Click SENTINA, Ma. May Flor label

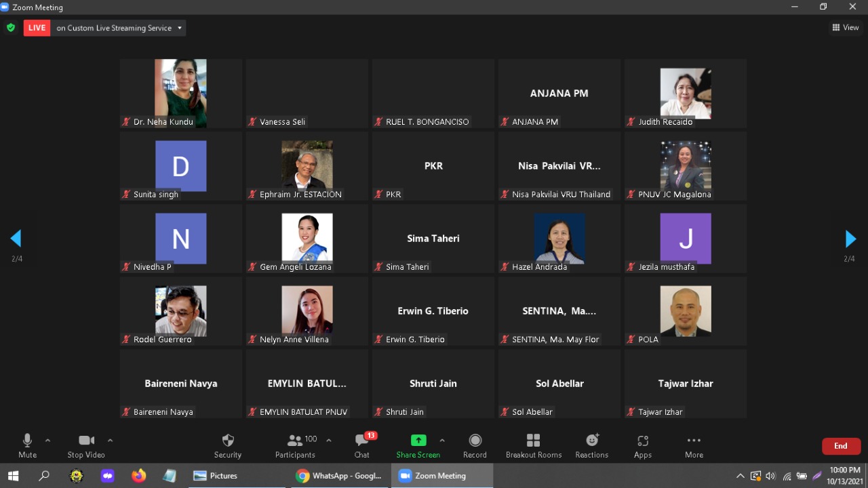pyautogui.click(x=555, y=340)
